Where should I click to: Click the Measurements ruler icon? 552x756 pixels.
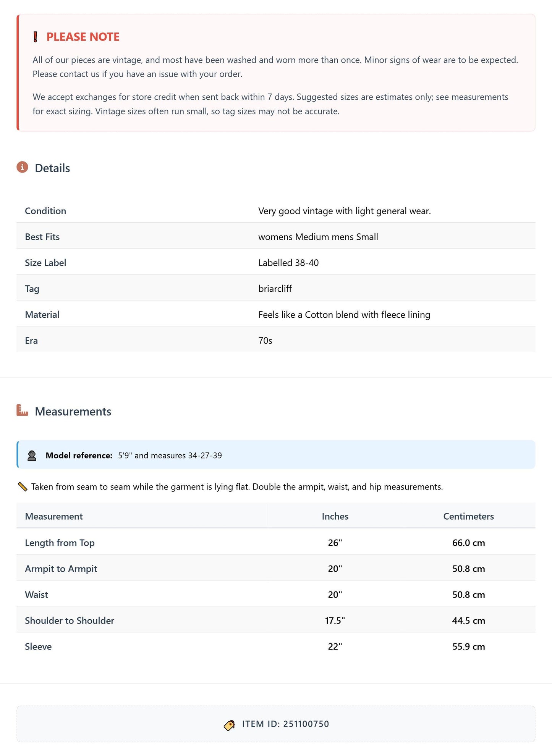tap(23, 410)
